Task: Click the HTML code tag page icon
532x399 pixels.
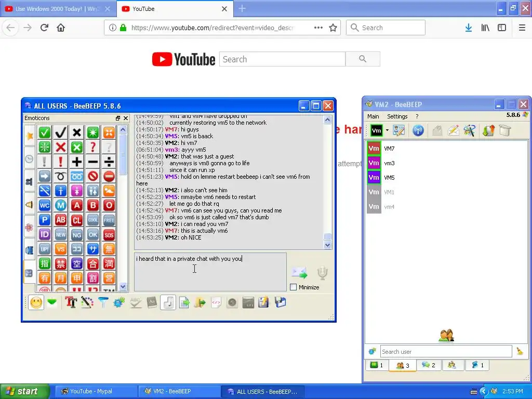Action: [216, 302]
